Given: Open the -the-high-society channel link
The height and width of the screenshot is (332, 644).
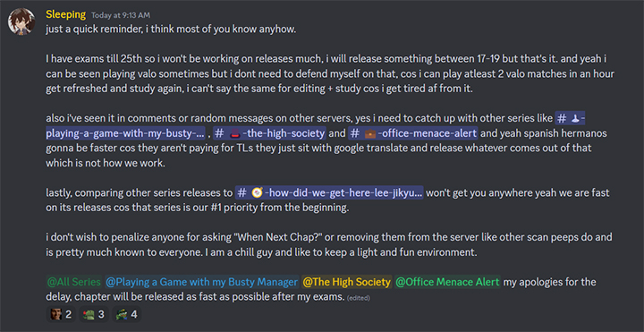Looking at the screenshot, I should click(284, 133).
